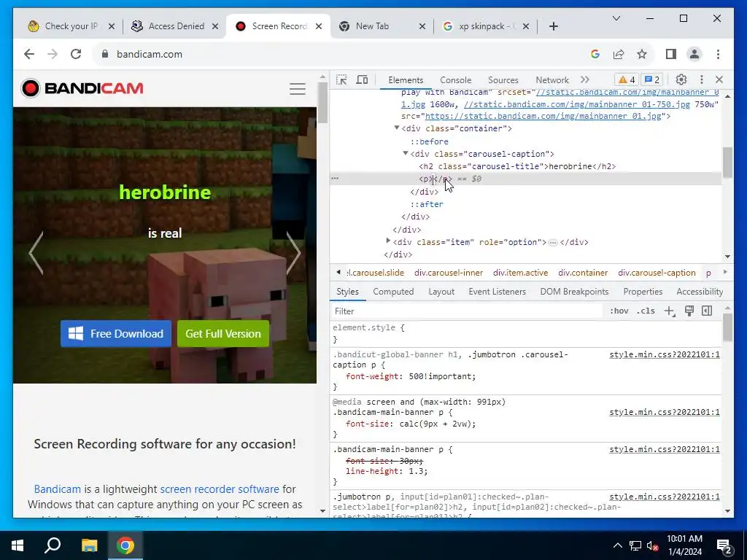747x560 pixels.
Task: Click the Bandicam logo
Action: click(x=82, y=88)
